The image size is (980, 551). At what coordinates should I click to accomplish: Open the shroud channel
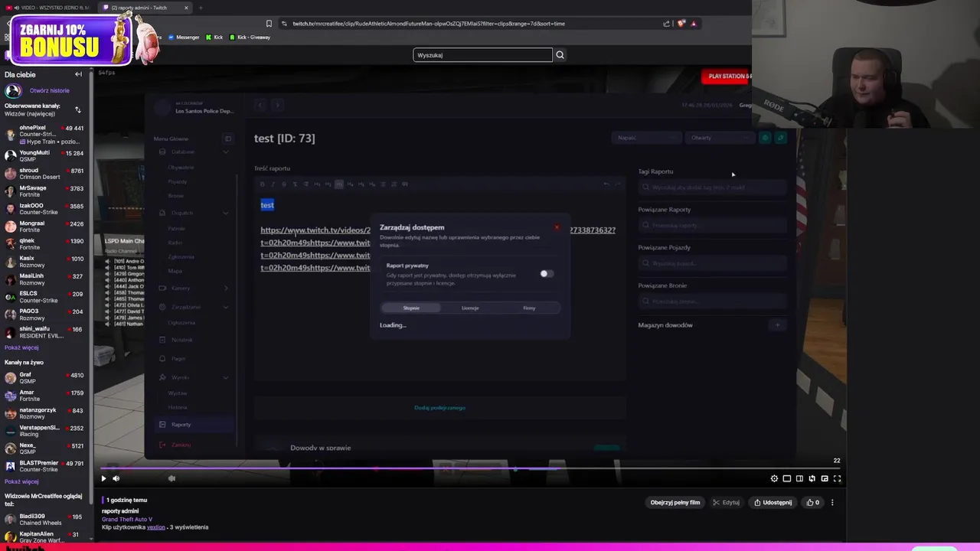point(44,173)
